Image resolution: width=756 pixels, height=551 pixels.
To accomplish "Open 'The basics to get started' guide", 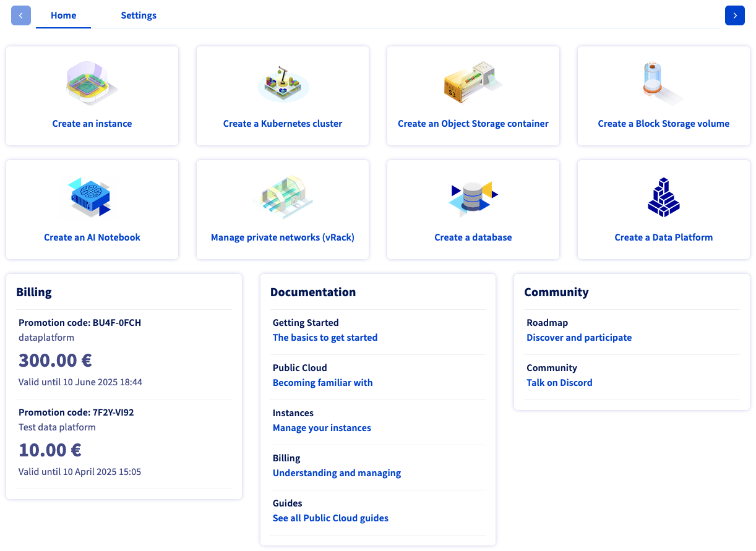I will click(x=325, y=337).
